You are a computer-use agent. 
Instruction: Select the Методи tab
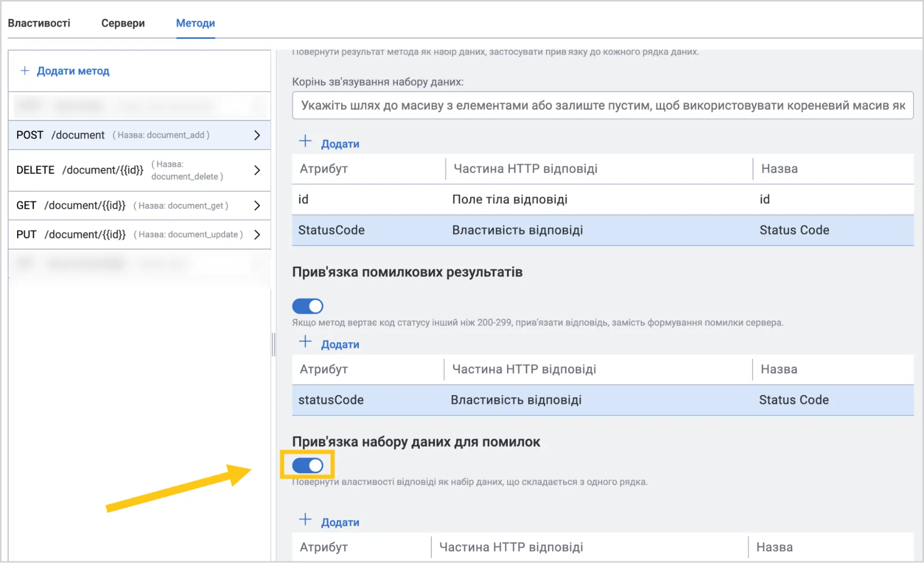point(196,23)
